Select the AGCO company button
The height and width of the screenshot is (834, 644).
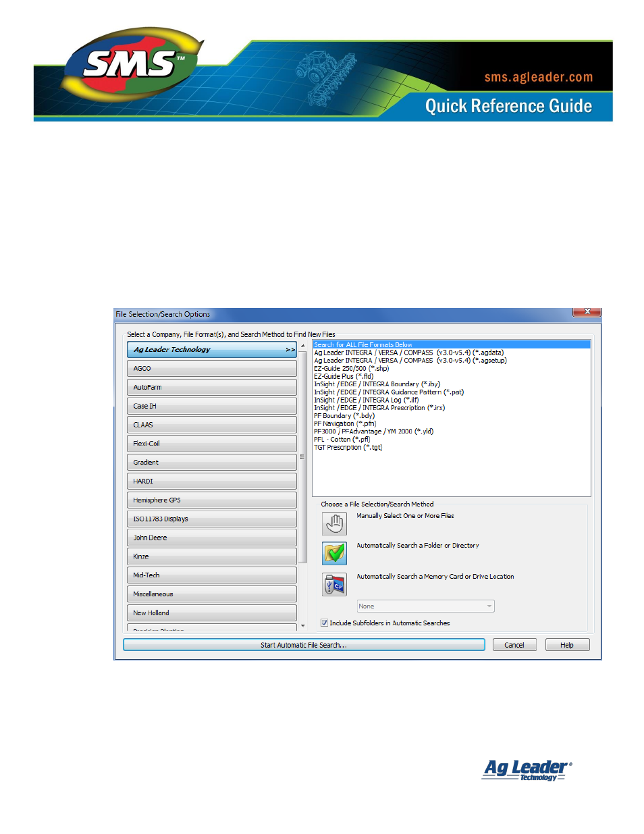click(x=212, y=369)
